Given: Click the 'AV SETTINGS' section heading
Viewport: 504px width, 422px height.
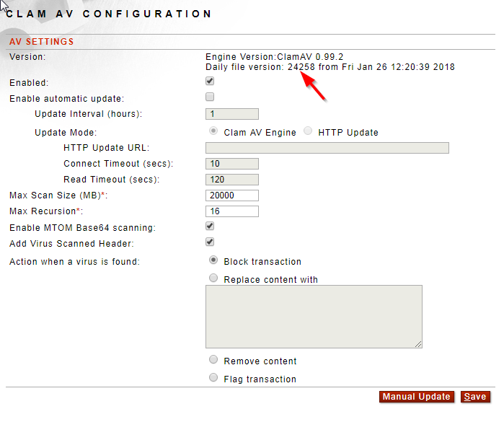Looking at the screenshot, I should tap(42, 42).
